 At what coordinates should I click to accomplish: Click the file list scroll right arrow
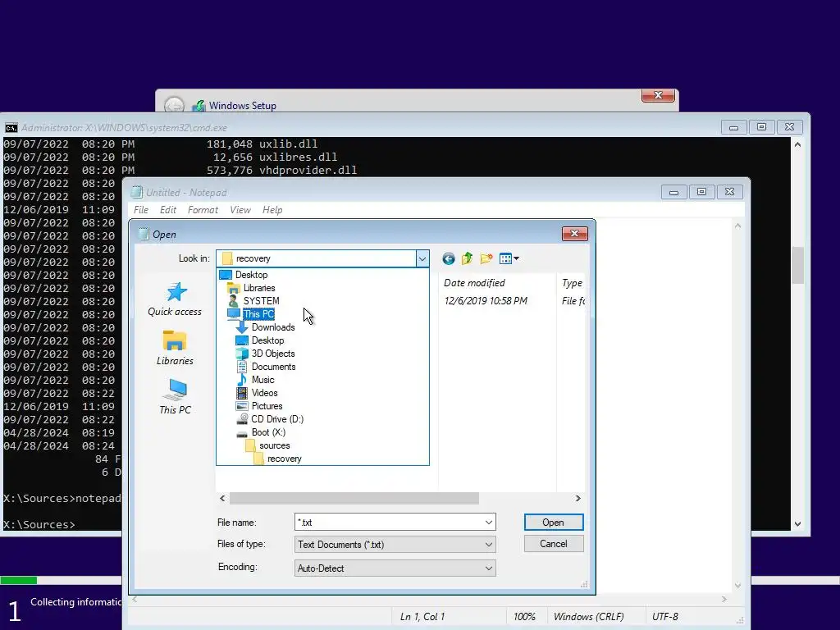click(577, 499)
